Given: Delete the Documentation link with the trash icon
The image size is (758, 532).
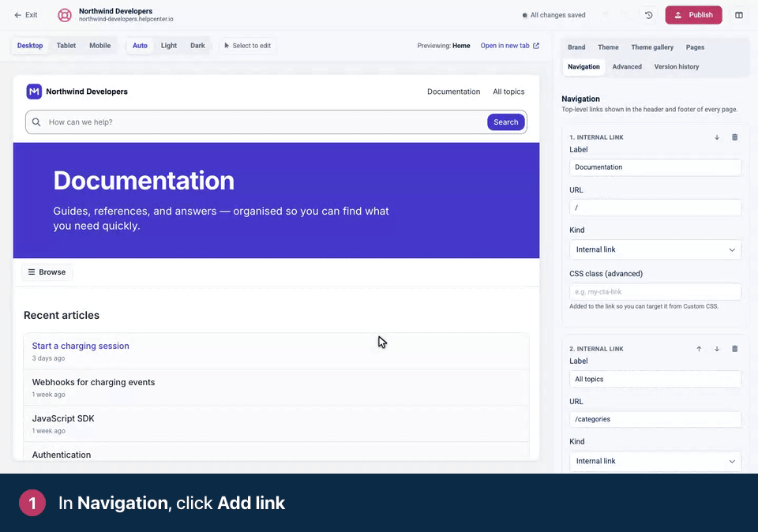Looking at the screenshot, I should (734, 137).
